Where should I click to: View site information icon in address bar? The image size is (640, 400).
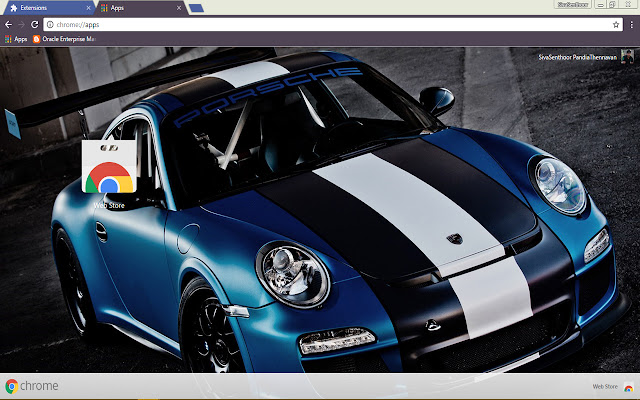[x=50, y=24]
